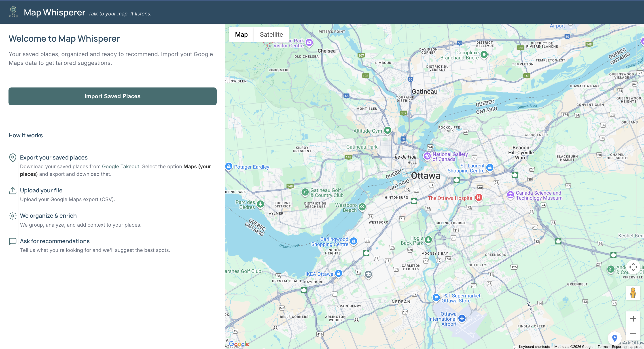Click the Street View pegman icon
This screenshot has width=644, height=349.
633,293
